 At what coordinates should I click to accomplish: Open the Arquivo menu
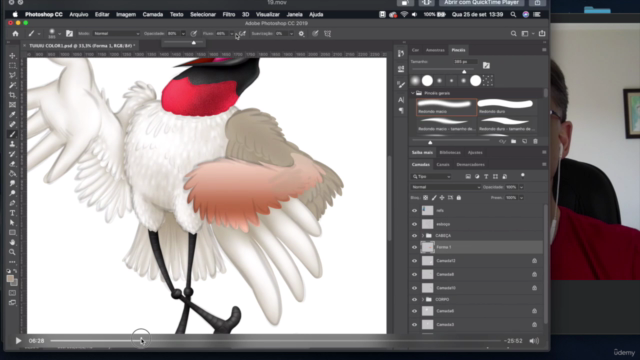[79, 14]
